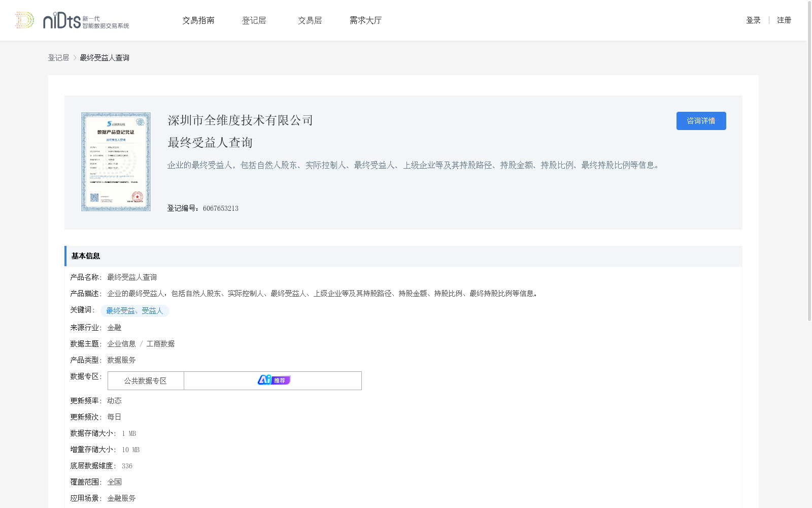Viewport: 812px width, 508px height.
Task: Open the 咨询详情 consultation button
Action: pos(701,121)
